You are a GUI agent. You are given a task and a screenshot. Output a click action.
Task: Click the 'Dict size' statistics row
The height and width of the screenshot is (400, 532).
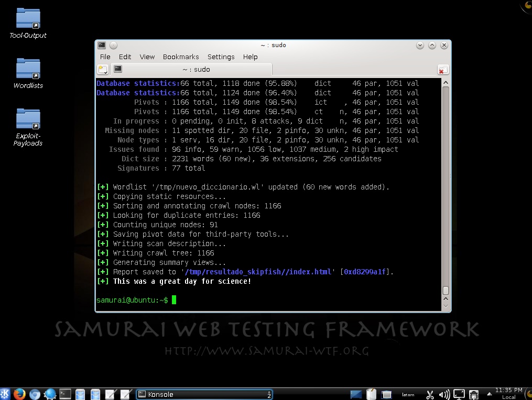click(252, 159)
